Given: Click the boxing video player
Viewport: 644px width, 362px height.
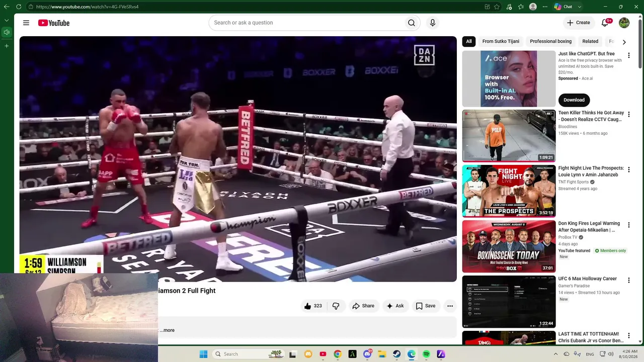Looking at the screenshot, I should tap(238, 158).
